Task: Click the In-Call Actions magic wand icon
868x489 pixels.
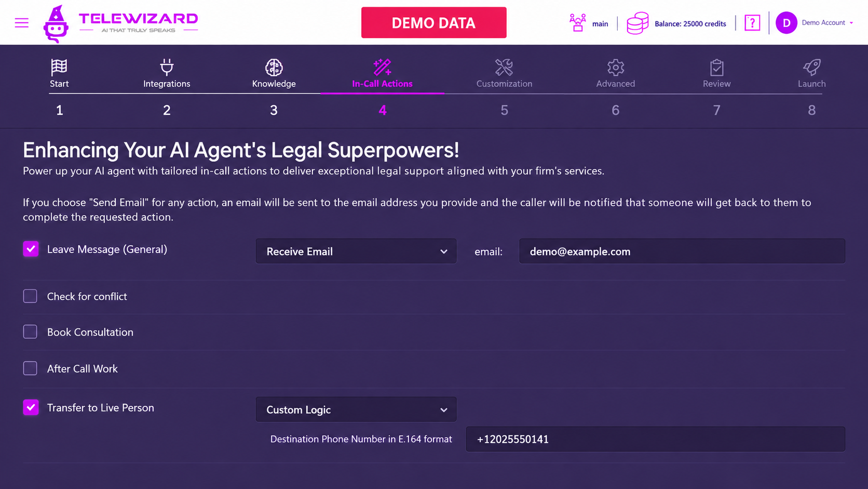Action: pos(383,67)
